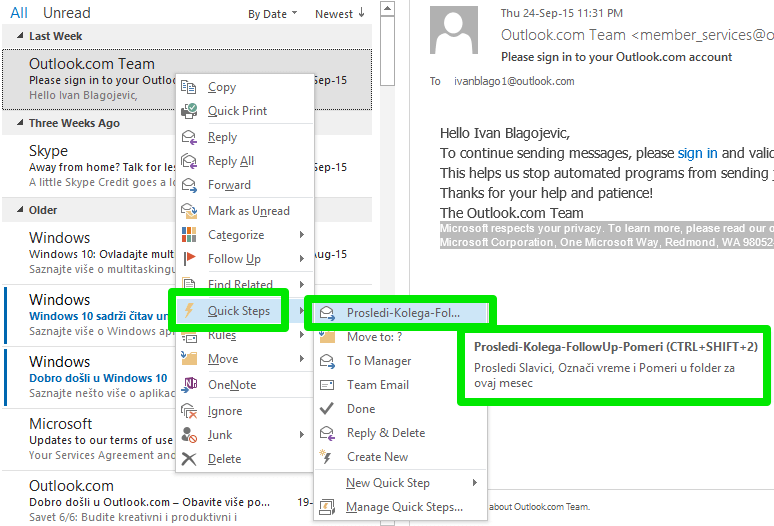This screenshot has height=526, width=774.
Task: Click the Quick Steps lightning icon
Action: point(189,310)
